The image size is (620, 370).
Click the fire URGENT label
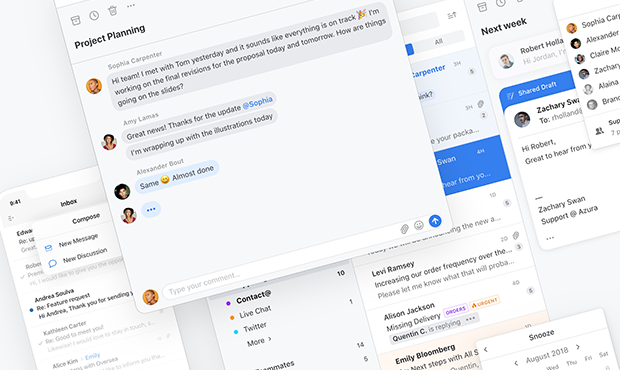tap(485, 303)
